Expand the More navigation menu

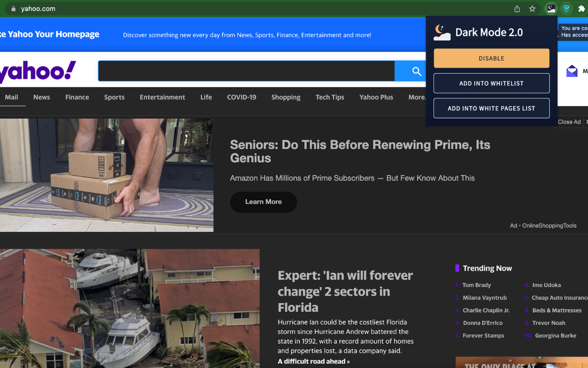417,97
